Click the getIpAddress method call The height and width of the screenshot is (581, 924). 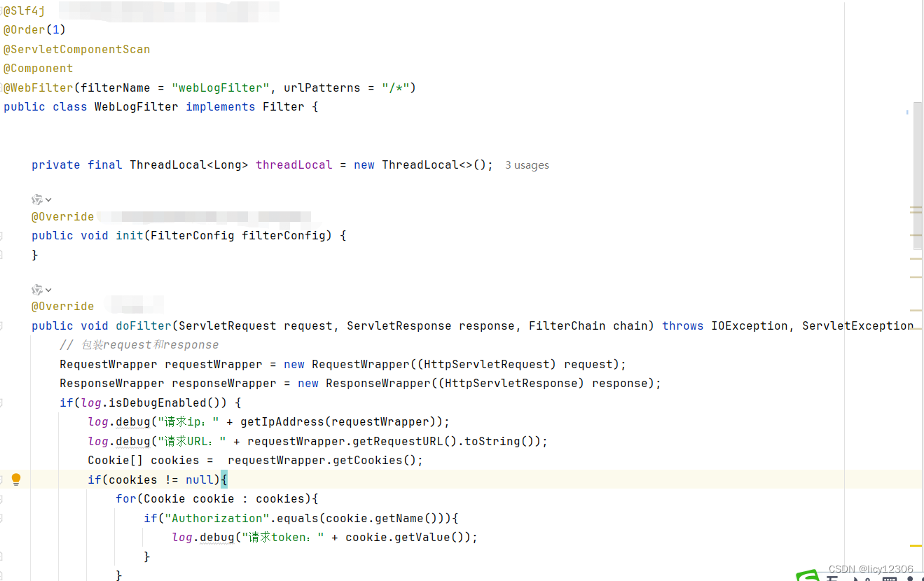click(x=284, y=422)
